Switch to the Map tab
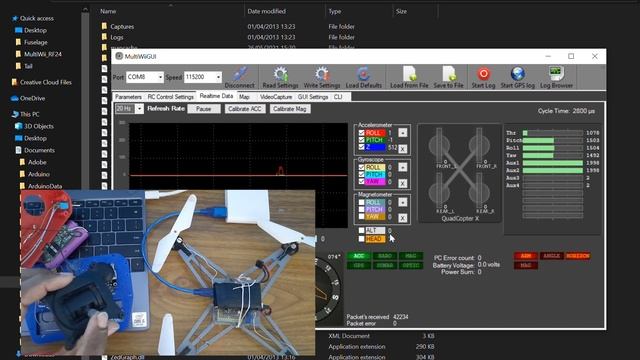 point(244,97)
